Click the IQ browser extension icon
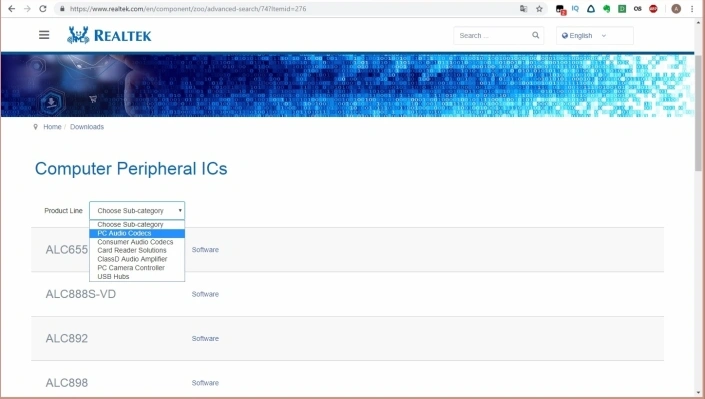The height and width of the screenshot is (399, 705). click(x=575, y=9)
